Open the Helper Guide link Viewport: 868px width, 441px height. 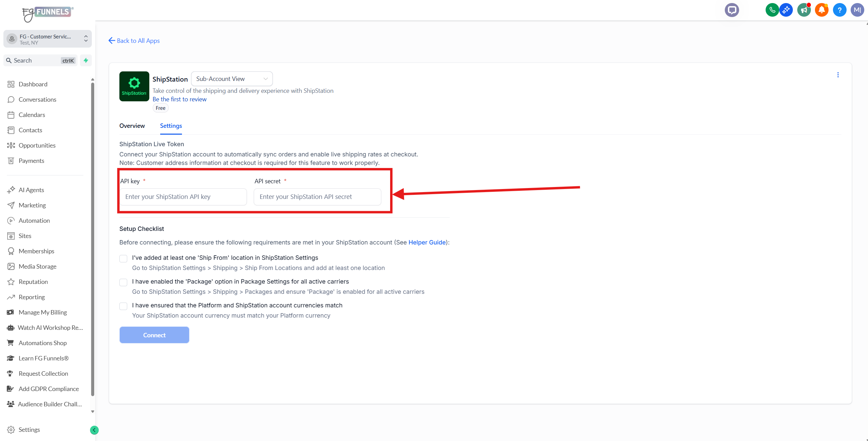click(x=427, y=242)
